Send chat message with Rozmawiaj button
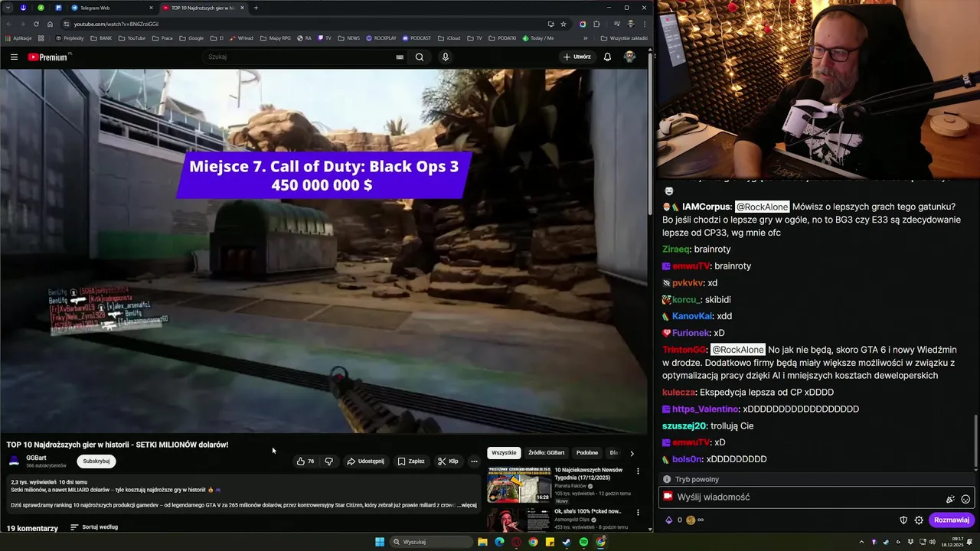Screen dimensions: 980x551 [x=952, y=520]
